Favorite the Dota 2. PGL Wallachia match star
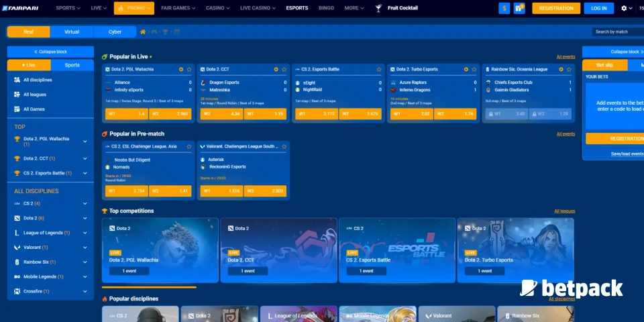Viewport: 644px width, 322px height. 189,69
